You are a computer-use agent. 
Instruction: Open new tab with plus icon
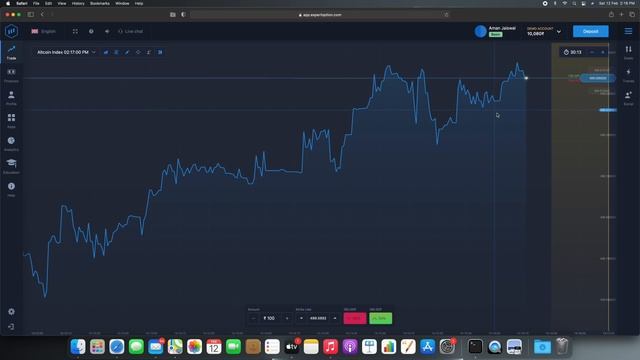pyautogui.click(x=622, y=14)
